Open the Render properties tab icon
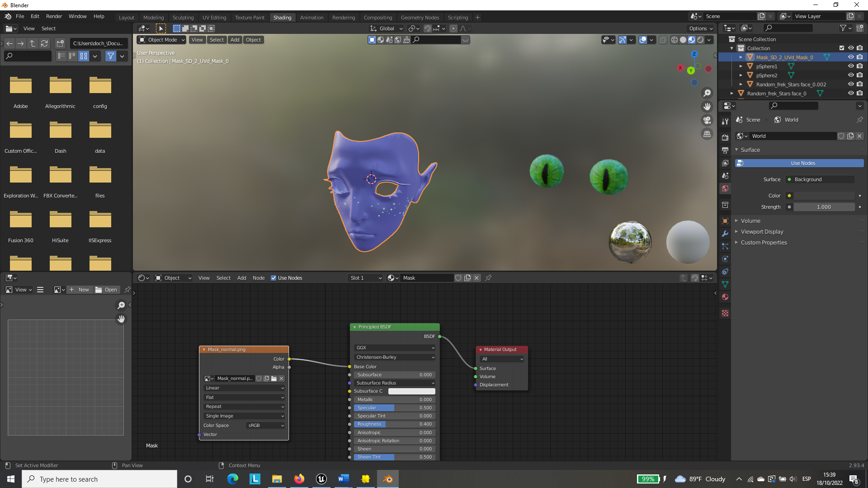Viewport: 868px width, 488px height. [x=725, y=137]
